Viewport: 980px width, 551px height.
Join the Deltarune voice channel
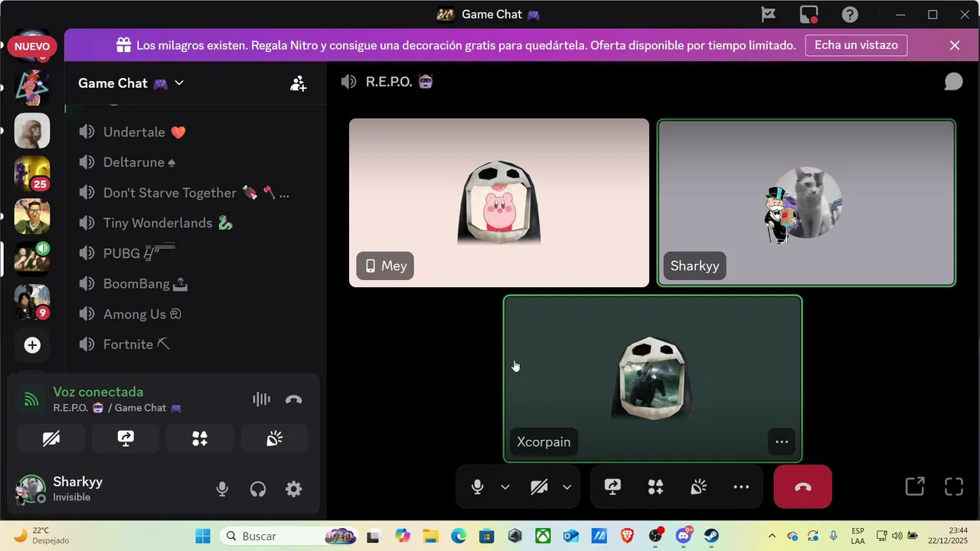[195, 162]
